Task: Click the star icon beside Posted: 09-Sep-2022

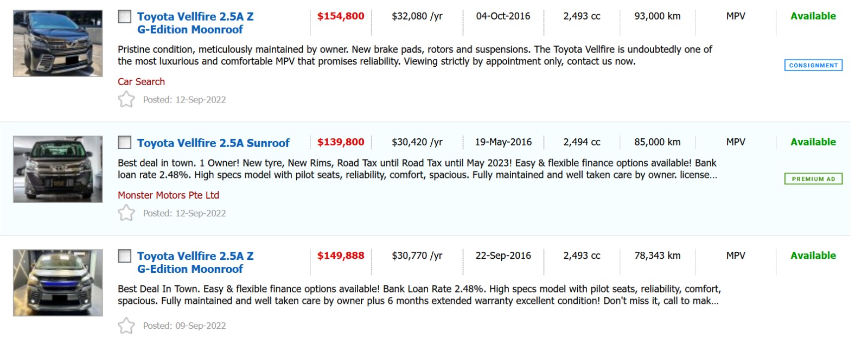Action: coord(126,326)
